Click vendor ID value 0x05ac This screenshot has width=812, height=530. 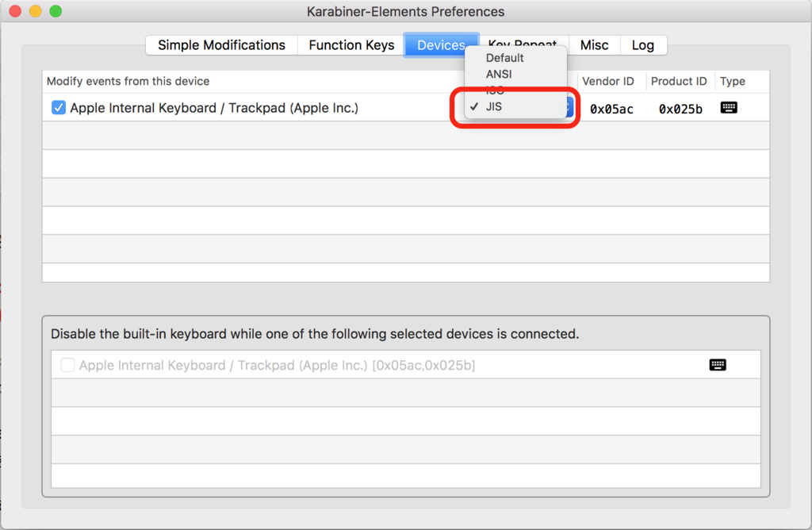click(x=611, y=109)
